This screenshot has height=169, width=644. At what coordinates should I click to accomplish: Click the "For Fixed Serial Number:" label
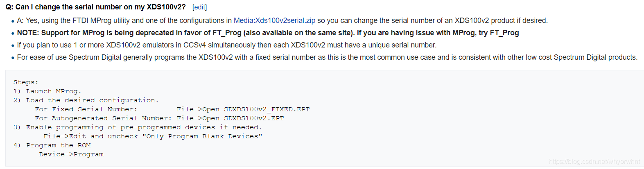(86, 109)
